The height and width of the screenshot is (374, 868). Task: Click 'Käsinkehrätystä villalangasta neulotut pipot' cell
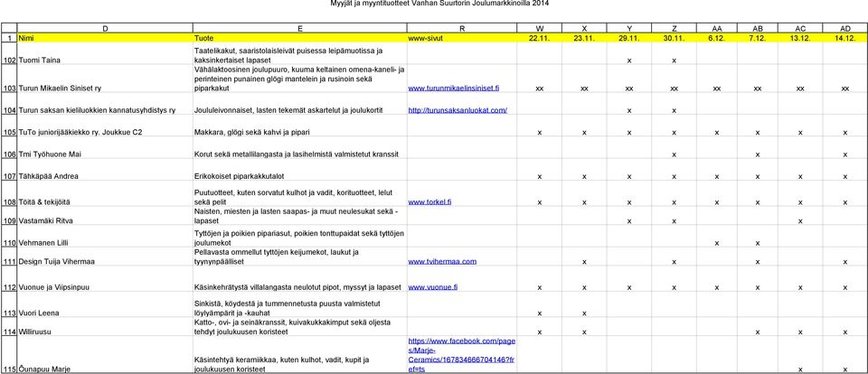(299, 279)
